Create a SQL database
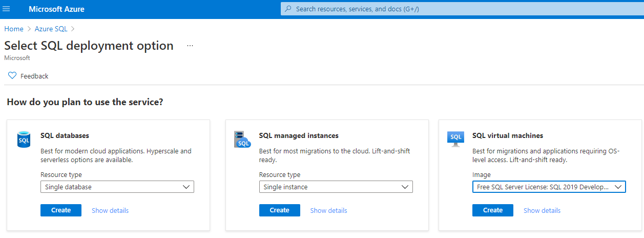The width and height of the screenshot is (644, 238). click(61, 210)
